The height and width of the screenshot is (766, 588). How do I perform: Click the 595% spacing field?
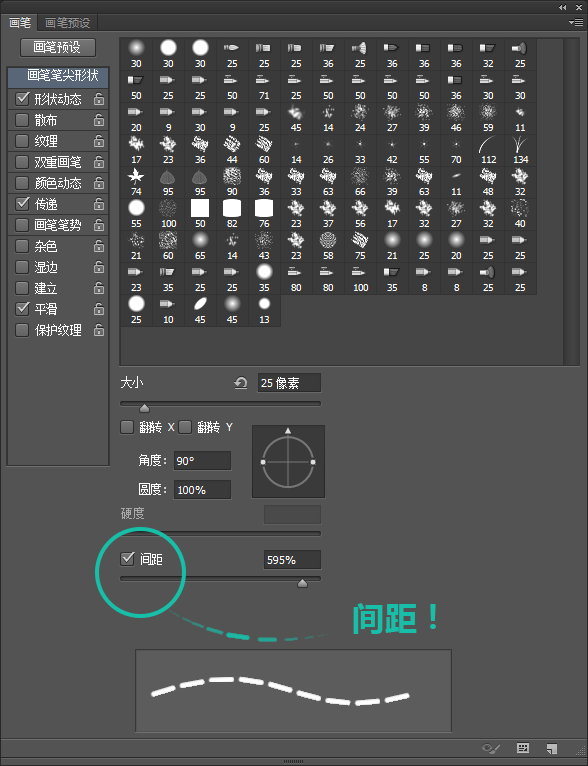tap(292, 560)
